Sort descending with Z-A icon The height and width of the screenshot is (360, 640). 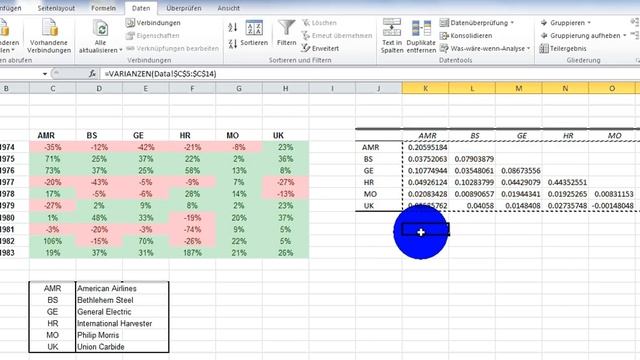[x=233, y=43]
